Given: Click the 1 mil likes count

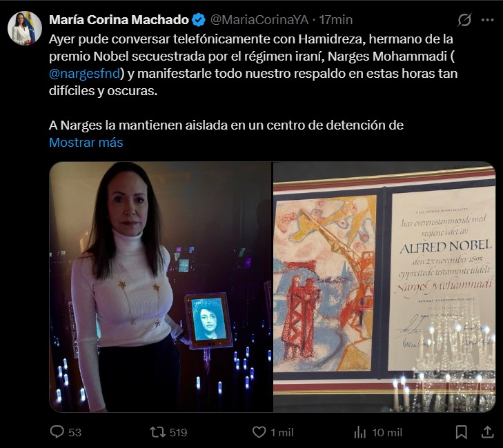Looking at the screenshot, I should 282,432.
